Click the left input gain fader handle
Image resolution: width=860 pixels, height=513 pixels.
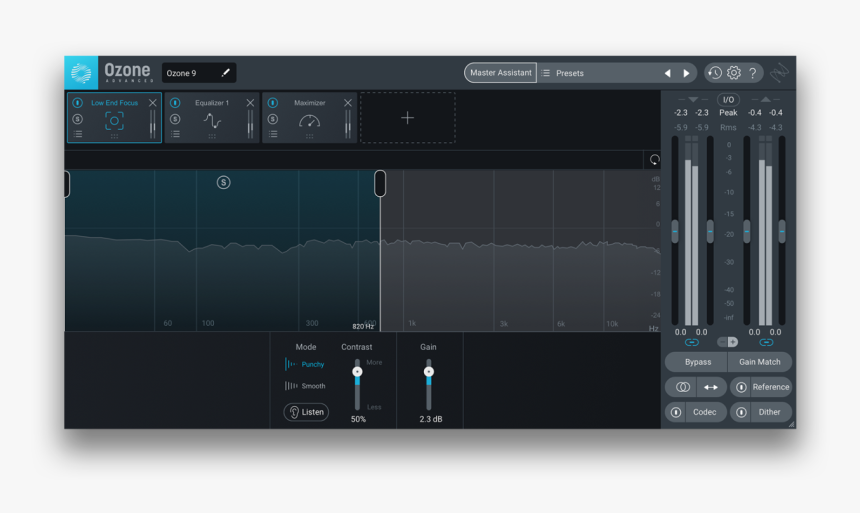pos(675,232)
